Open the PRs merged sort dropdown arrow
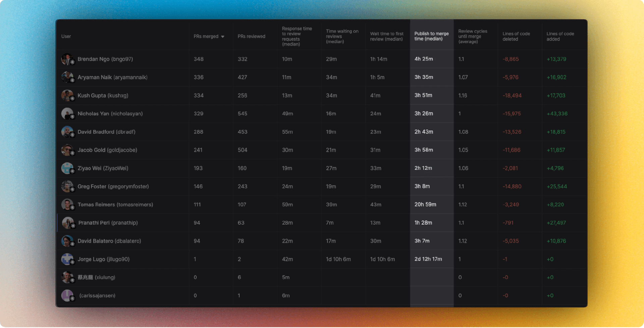This screenshot has height=328, width=644. (x=223, y=36)
